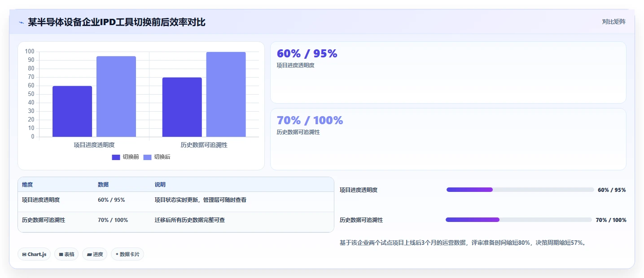
Task: Click table cell value 70% / 100%
Action: click(x=113, y=220)
